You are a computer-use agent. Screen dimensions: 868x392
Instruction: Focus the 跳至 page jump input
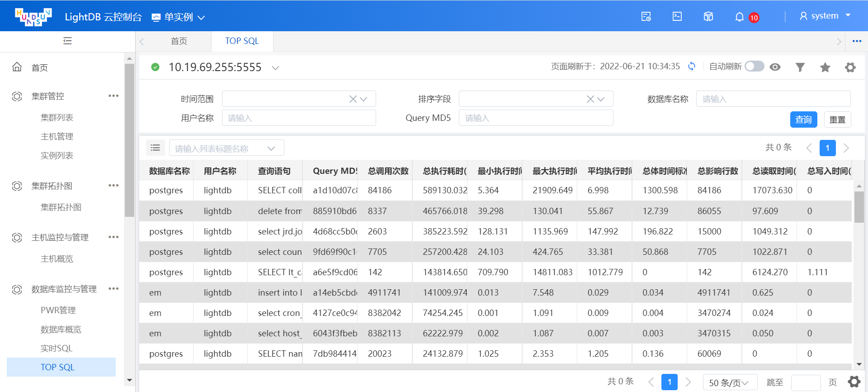[x=806, y=382]
